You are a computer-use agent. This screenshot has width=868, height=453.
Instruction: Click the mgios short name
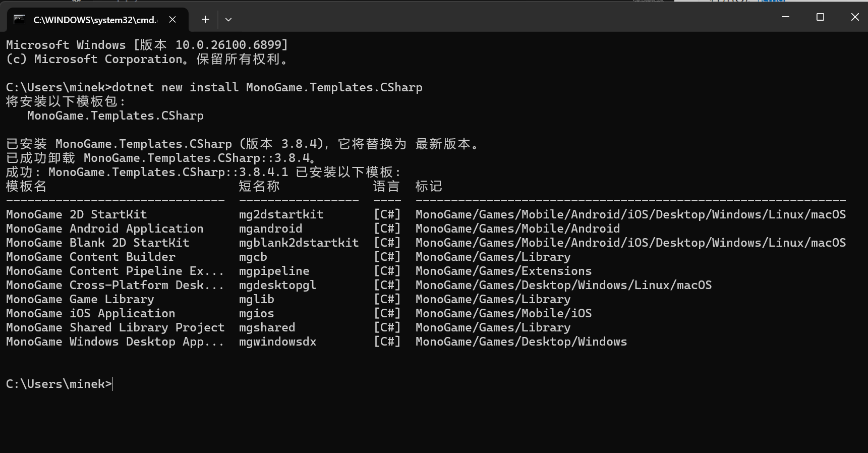pyautogui.click(x=257, y=313)
